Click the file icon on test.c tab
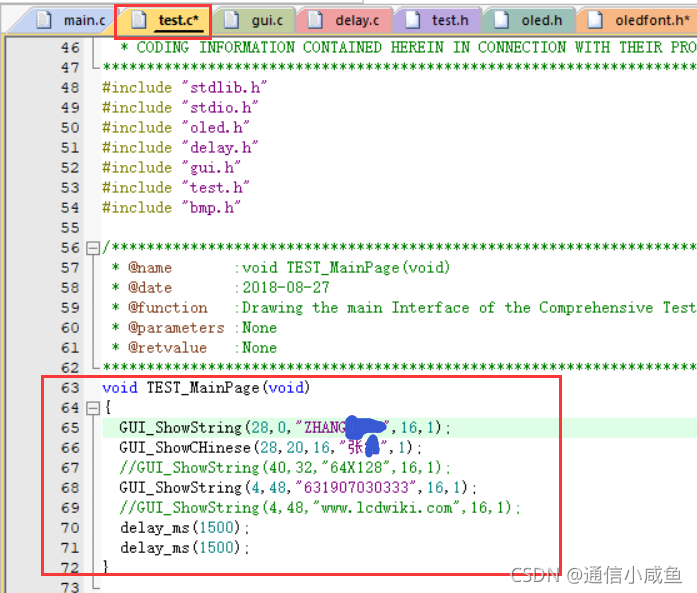 (x=138, y=20)
